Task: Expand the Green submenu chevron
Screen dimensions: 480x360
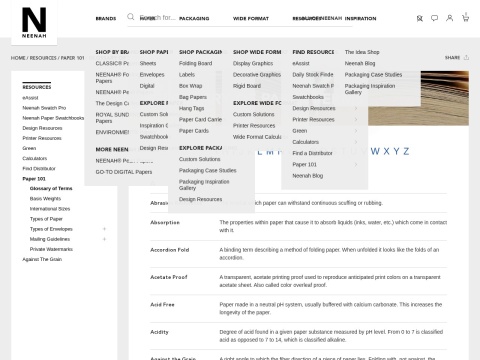Action: coord(356,131)
